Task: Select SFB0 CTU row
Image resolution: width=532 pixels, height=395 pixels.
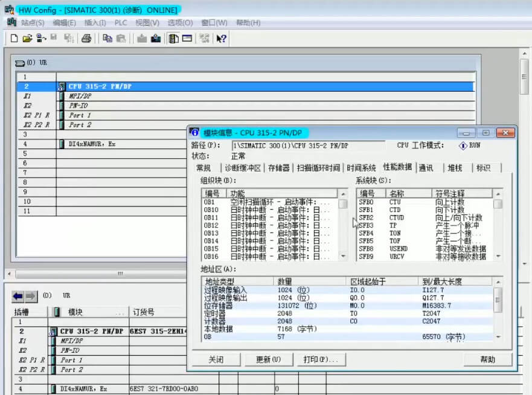Action: pos(425,202)
